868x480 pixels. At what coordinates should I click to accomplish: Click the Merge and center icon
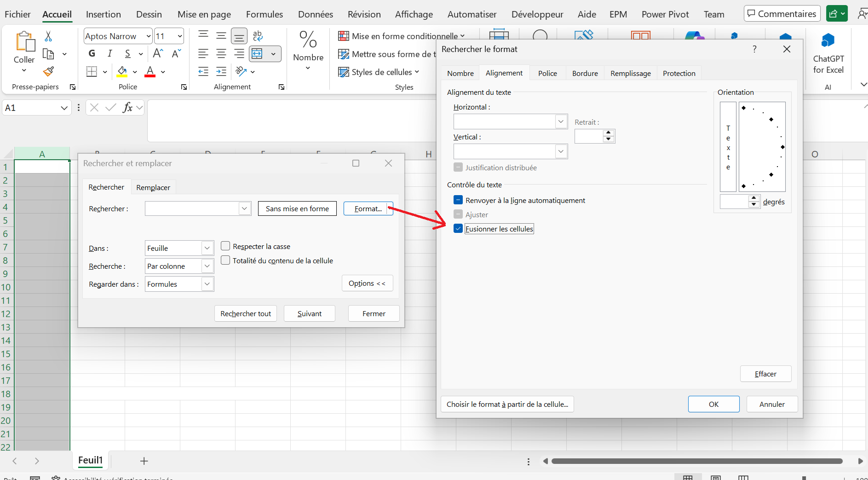[257, 54]
